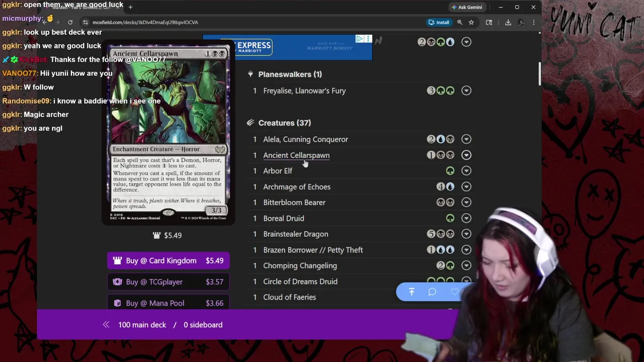
Task: Bookmark this page with the star icon
Action: 471,22
